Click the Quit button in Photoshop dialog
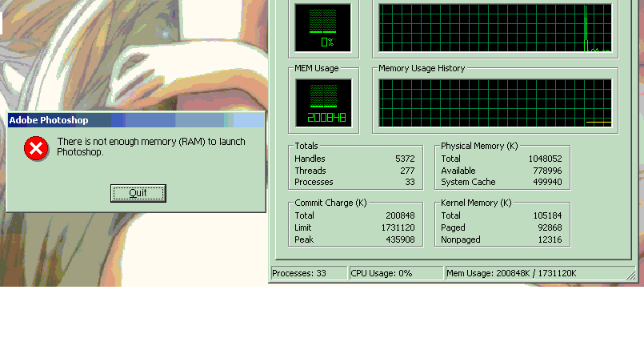644x346 pixels. tap(138, 193)
